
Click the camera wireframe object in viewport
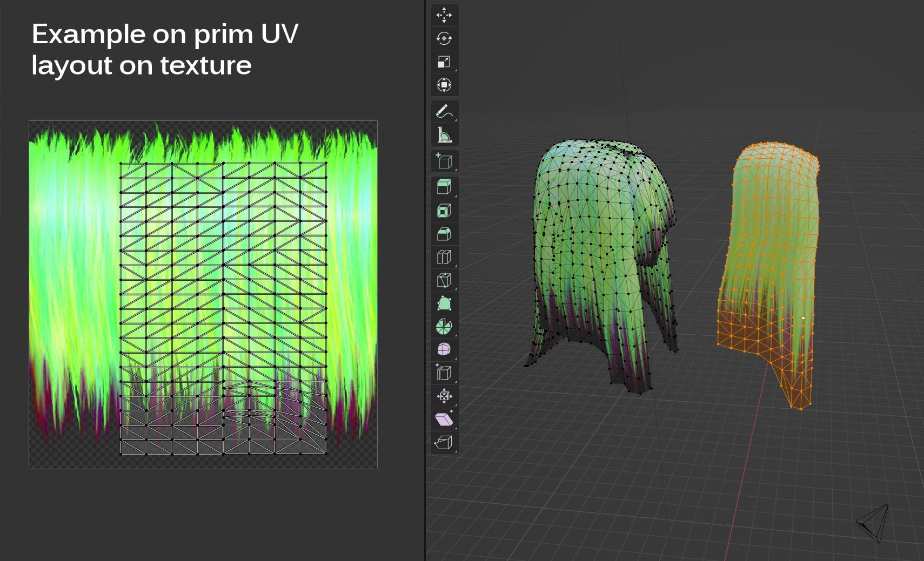pos(873,523)
